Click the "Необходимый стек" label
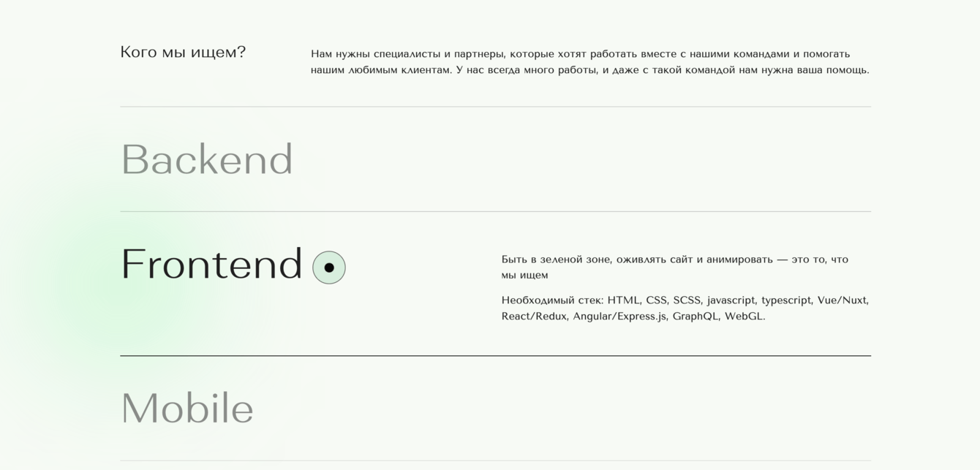The image size is (980, 470). coord(552,300)
